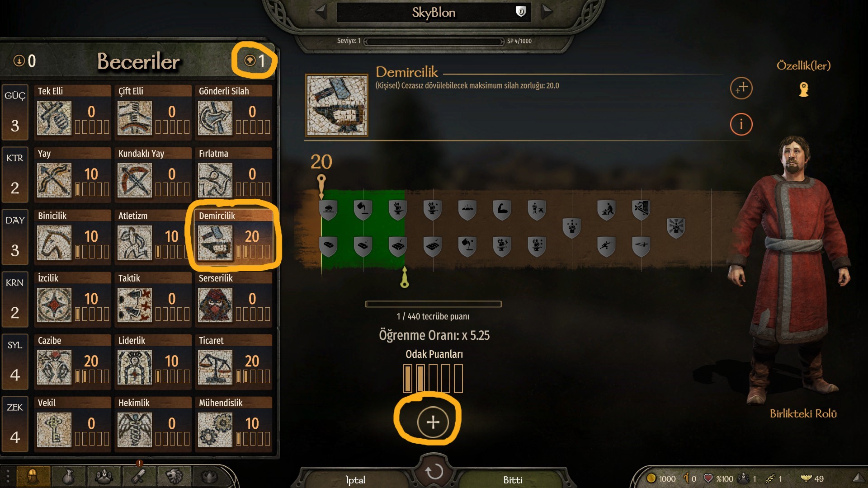Click the İptal button
The height and width of the screenshot is (488, 868).
355,480
